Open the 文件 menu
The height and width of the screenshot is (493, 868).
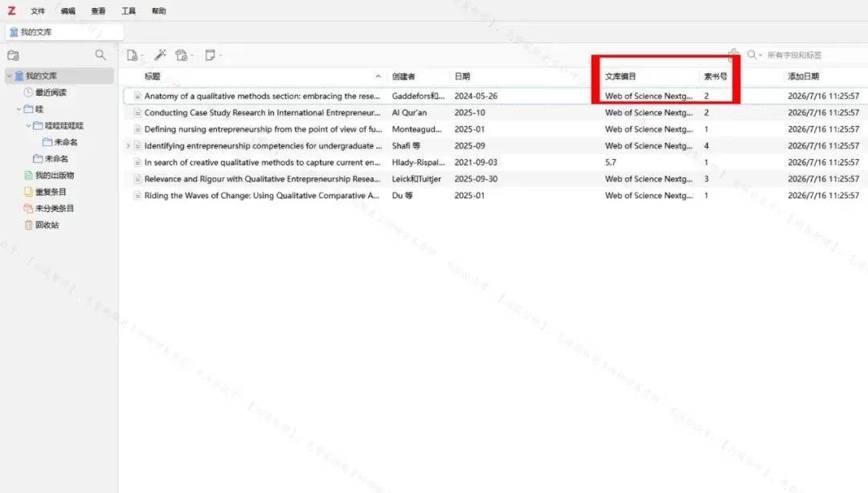click(38, 11)
